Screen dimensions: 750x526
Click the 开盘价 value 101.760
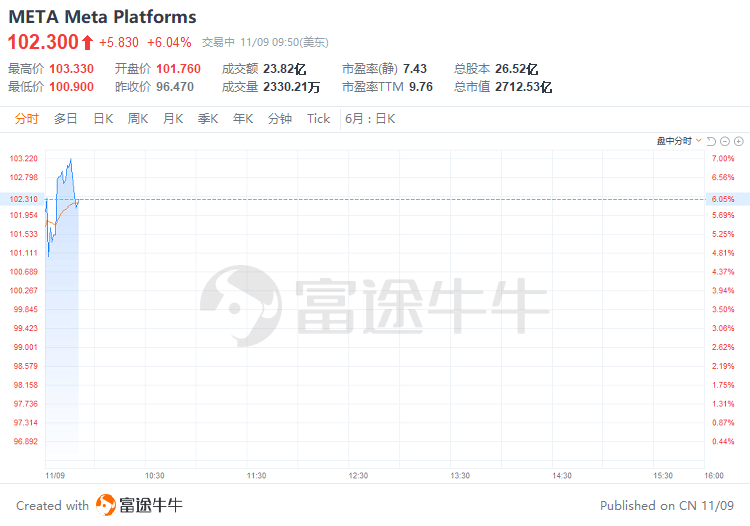[x=178, y=69]
